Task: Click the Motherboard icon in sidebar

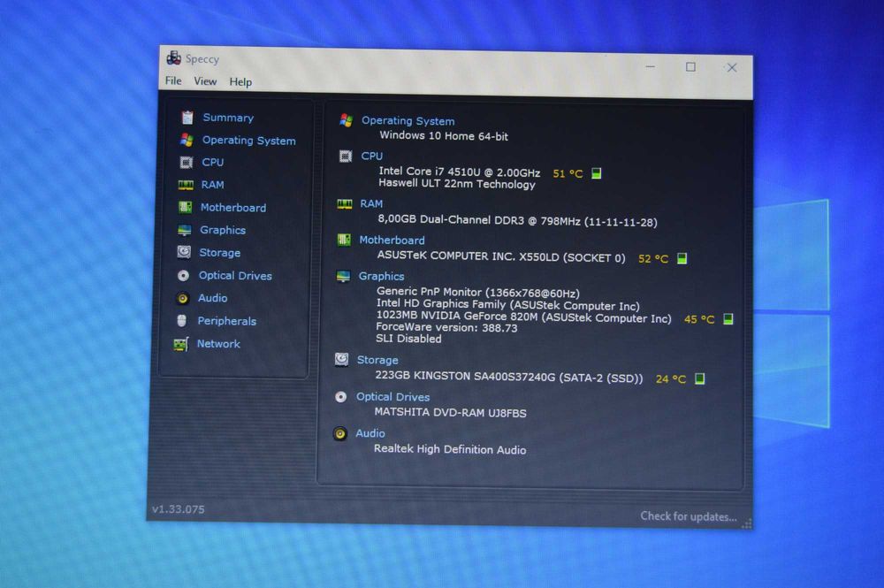Action: [185, 207]
